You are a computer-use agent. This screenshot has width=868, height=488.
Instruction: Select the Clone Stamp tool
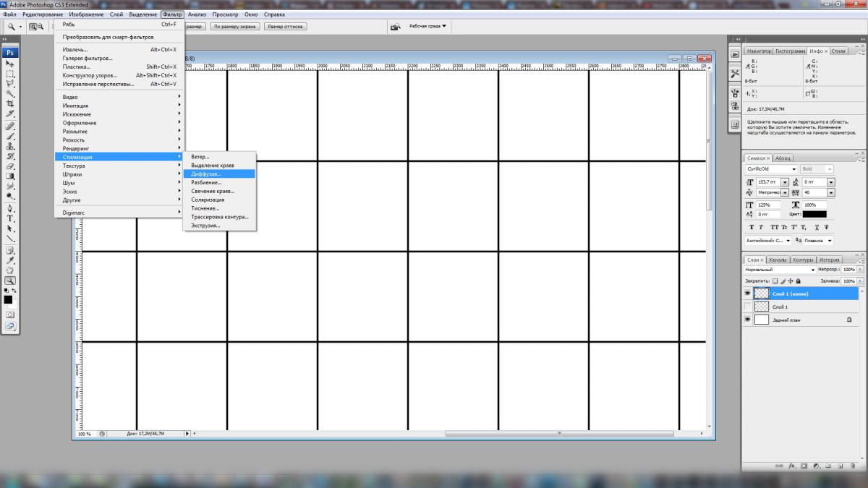coord(11,145)
